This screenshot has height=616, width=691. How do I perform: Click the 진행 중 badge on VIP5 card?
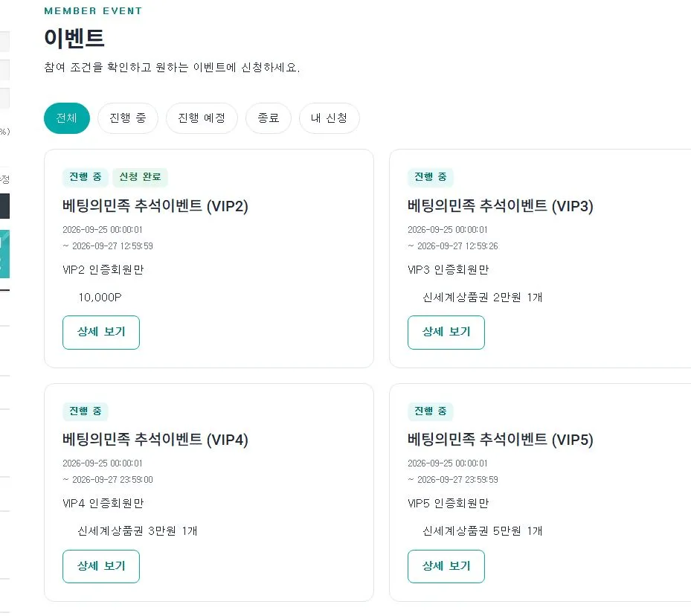[431, 411]
